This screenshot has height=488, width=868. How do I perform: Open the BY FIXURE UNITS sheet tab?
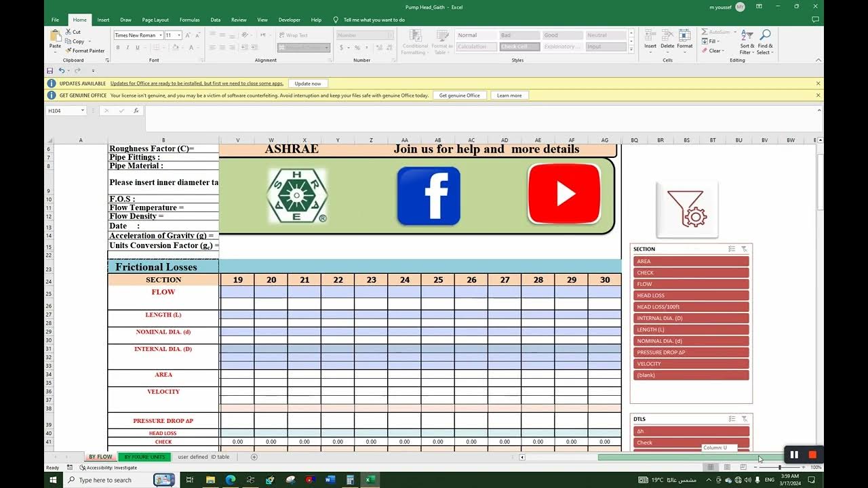tap(144, 457)
